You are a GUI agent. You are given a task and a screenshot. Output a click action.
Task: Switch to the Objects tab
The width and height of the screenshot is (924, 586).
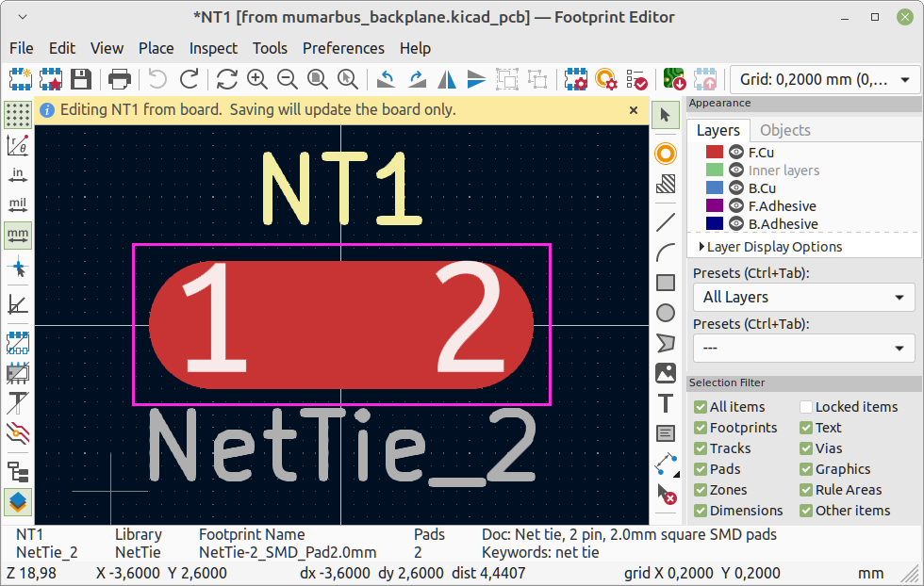click(x=784, y=130)
